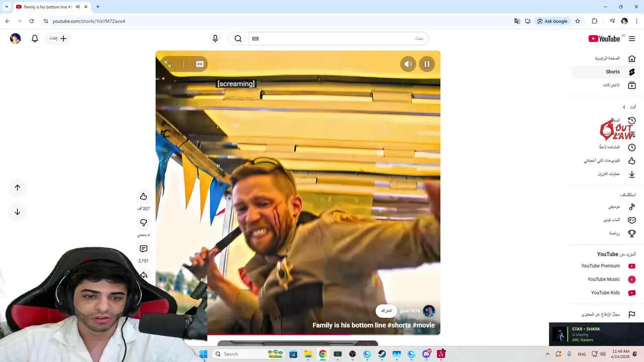Open Steam from the taskbar

(382, 354)
